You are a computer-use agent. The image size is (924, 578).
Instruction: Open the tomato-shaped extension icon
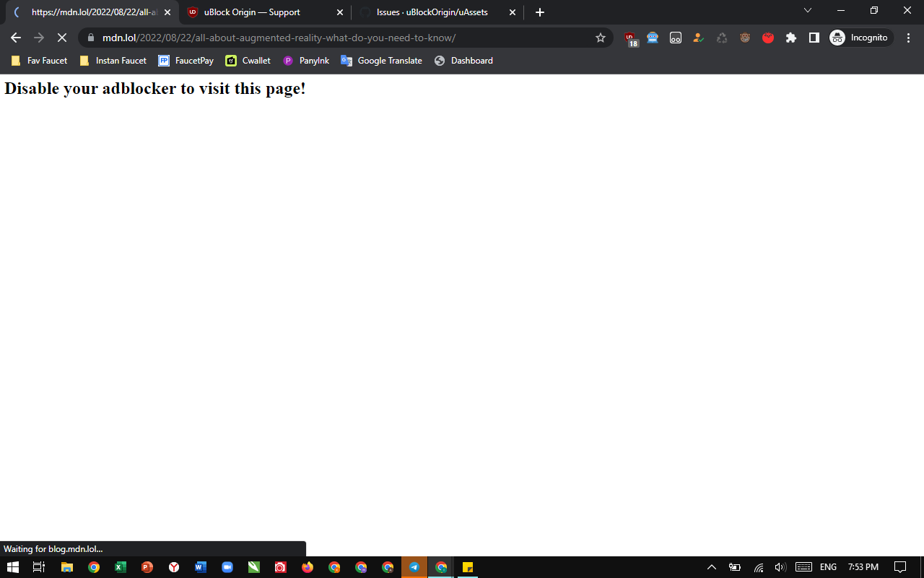pyautogui.click(x=767, y=38)
